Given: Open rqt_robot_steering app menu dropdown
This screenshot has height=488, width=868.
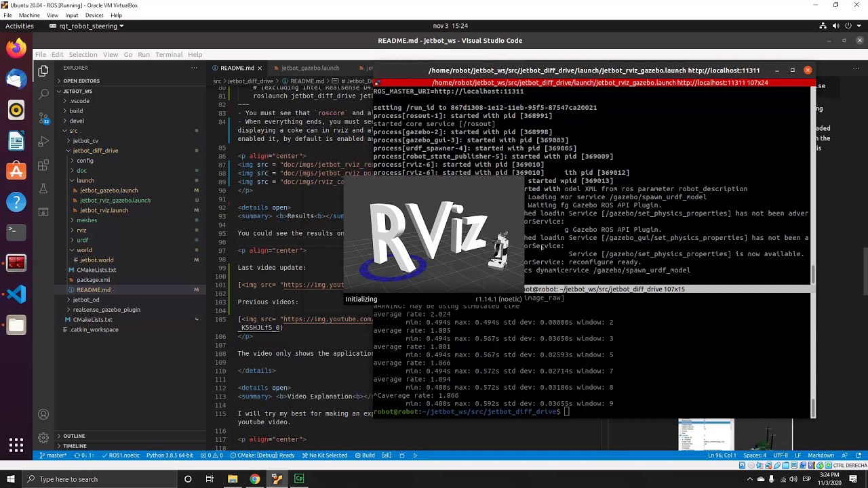Looking at the screenshot, I should 87,26.
